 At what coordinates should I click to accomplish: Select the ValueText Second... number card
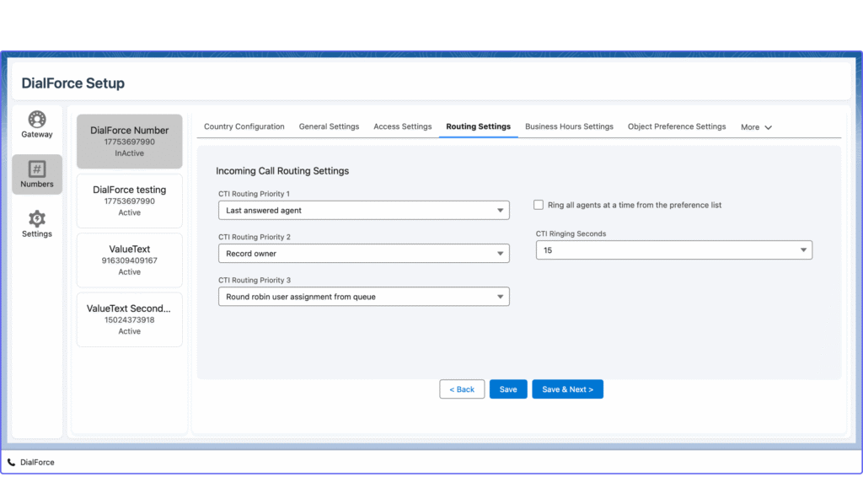129,319
